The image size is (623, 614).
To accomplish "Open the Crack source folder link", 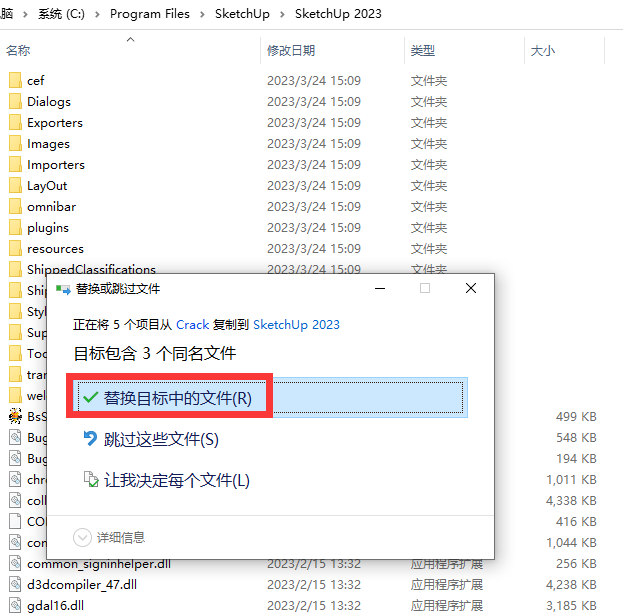I will click(x=193, y=325).
